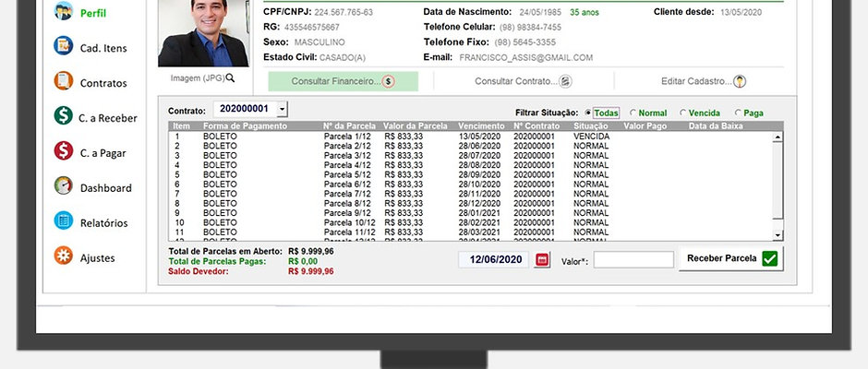Click the lightbulb icon beside Editar Cadastro

740,82
